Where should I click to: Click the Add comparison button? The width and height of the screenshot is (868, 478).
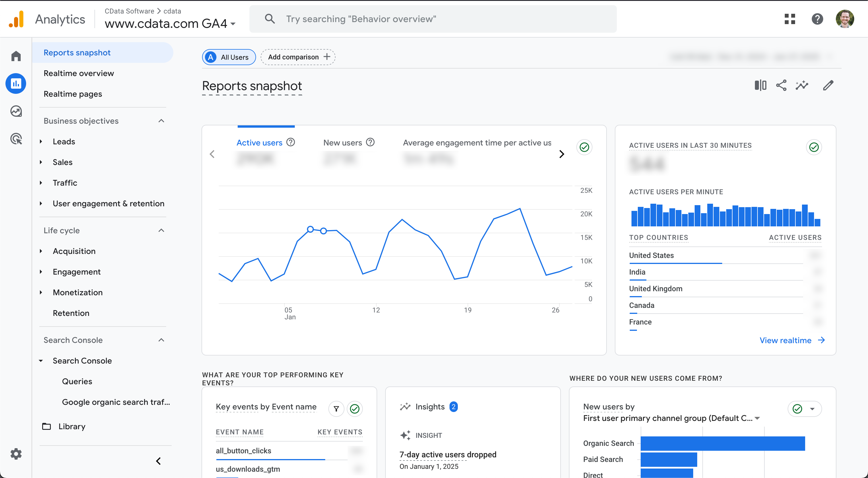click(298, 57)
